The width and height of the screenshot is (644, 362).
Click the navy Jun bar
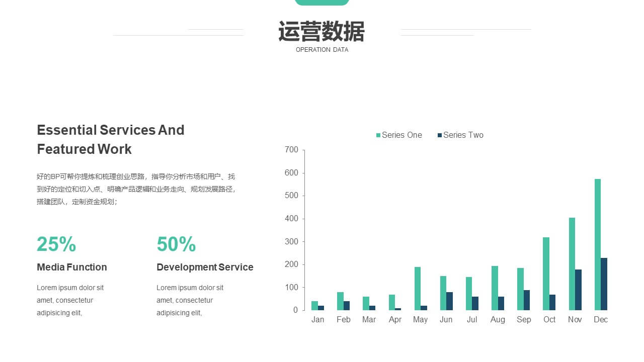click(x=449, y=301)
